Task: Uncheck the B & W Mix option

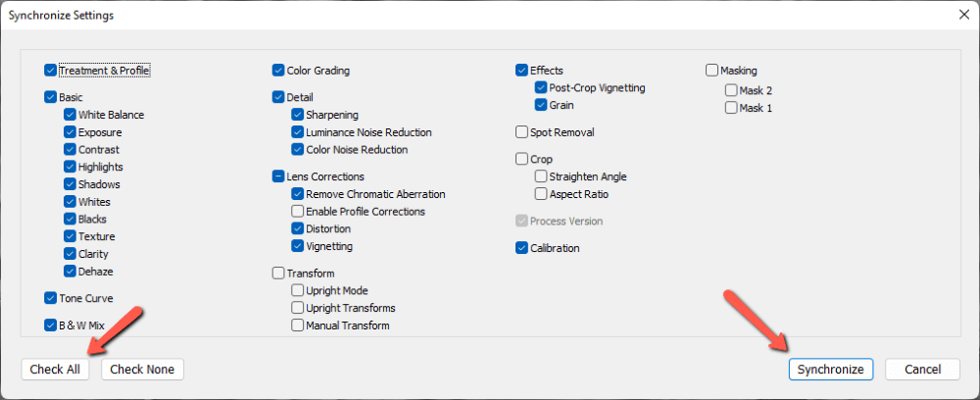Action: (x=51, y=325)
